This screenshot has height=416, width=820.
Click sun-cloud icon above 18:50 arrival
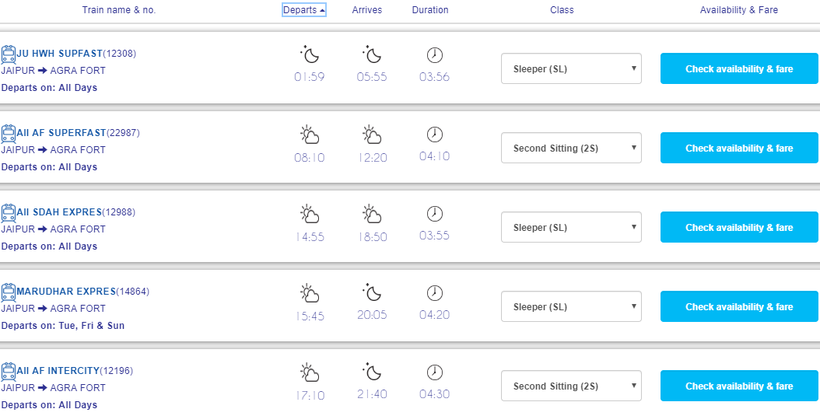pyautogui.click(x=372, y=213)
